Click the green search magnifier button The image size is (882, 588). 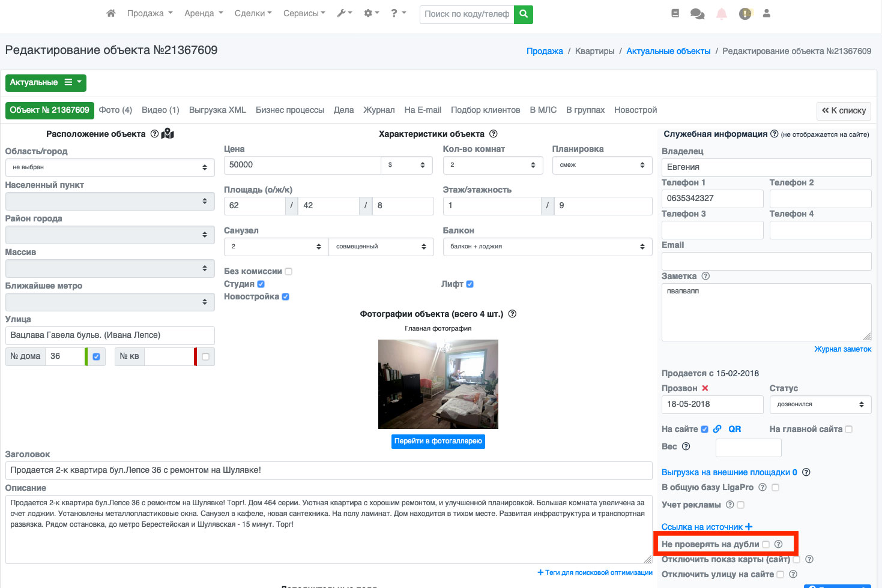tap(524, 14)
